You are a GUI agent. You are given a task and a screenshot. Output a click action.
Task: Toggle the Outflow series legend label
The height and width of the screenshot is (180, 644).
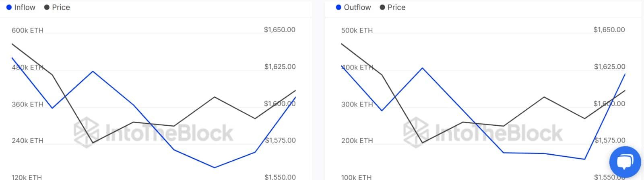coord(357,7)
